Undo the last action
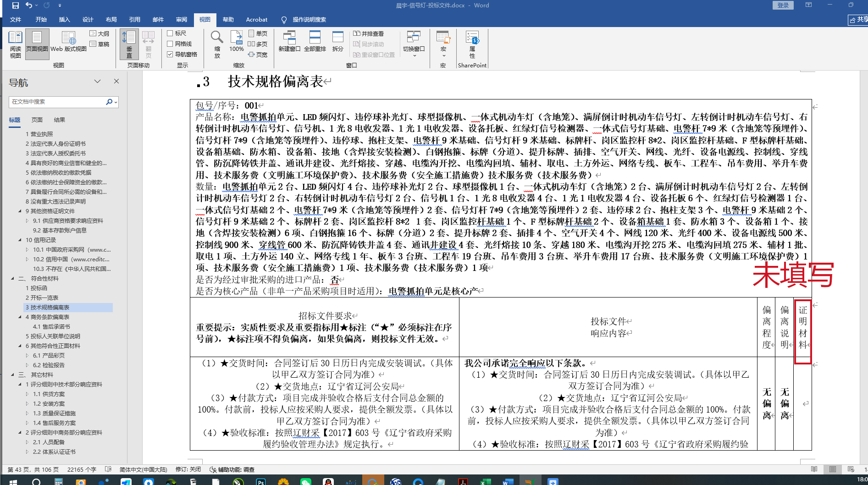868x485 pixels. 29,6
